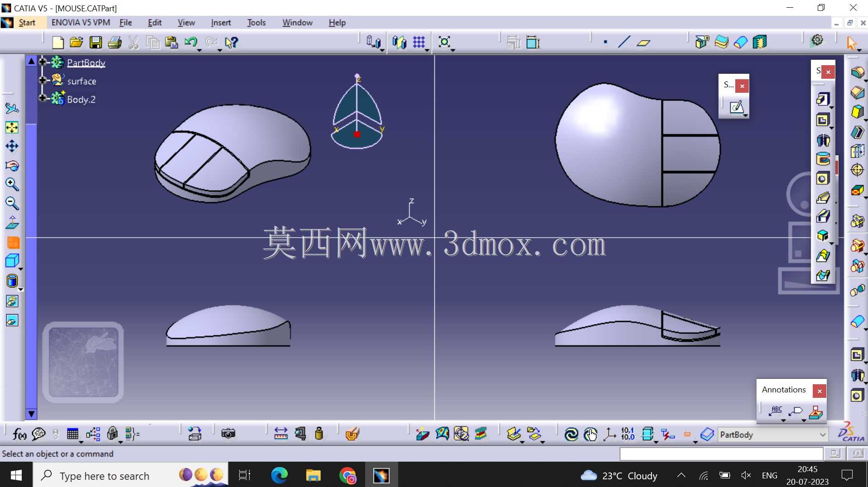Image resolution: width=868 pixels, height=487 pixels.
Task: Open File Explorer from taskbar
Action: coord(313,475)
